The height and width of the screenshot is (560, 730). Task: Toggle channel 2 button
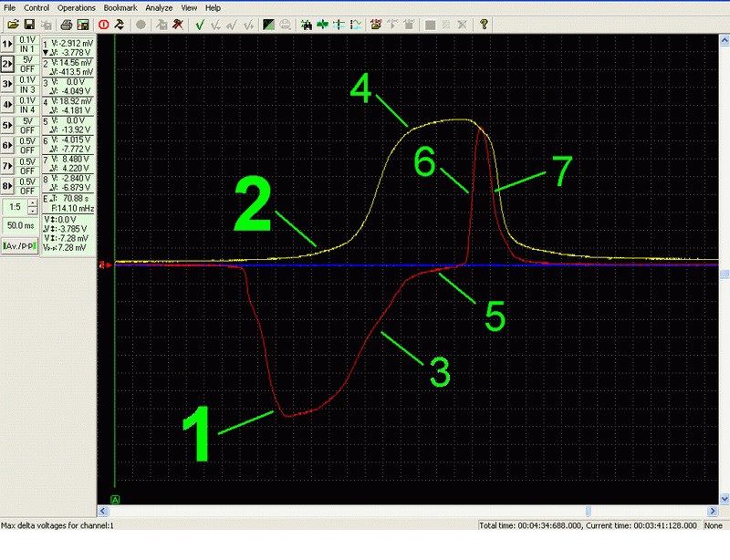pyautogui.click(x=7, y=64)
